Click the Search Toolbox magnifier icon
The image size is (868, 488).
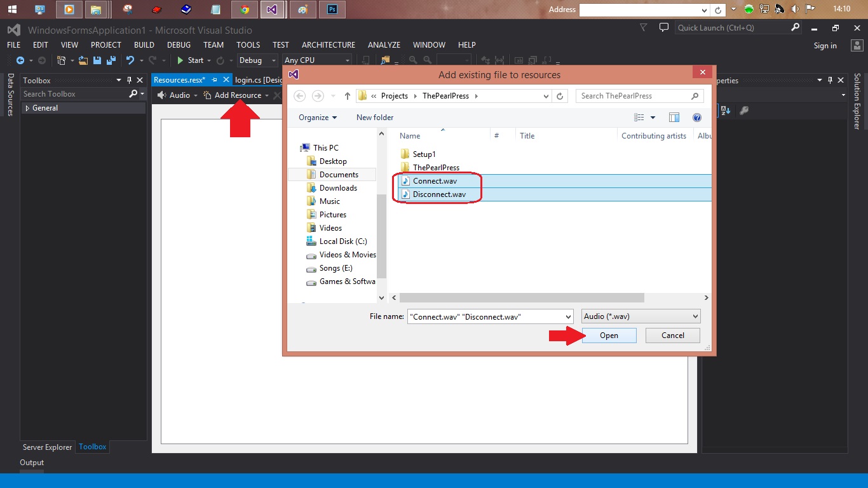coord(133,94)
